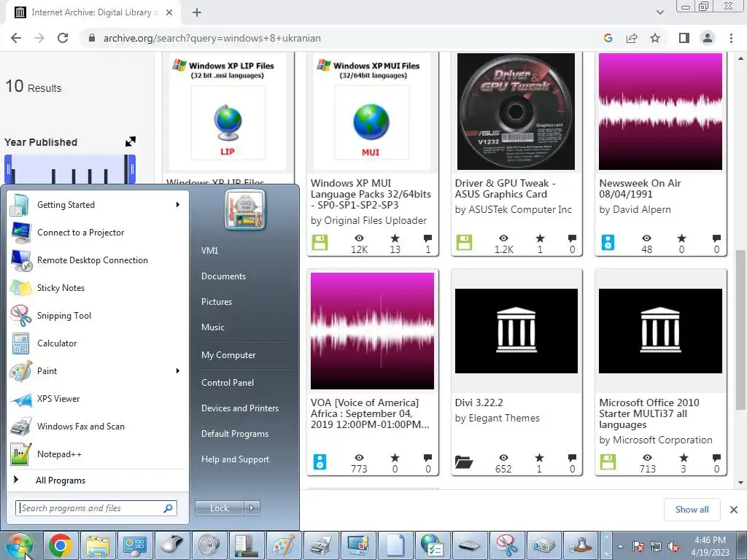Click the right Year Published slider handle
This screenshot has width=747, height=560.
coord(133,169)
